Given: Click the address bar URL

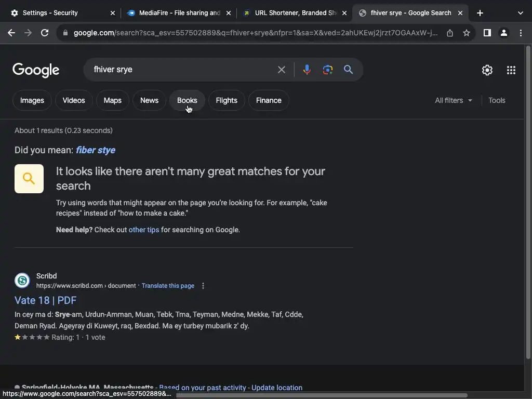Looking at the screenshot, I should pyautogui.click(x=255, y=33).
